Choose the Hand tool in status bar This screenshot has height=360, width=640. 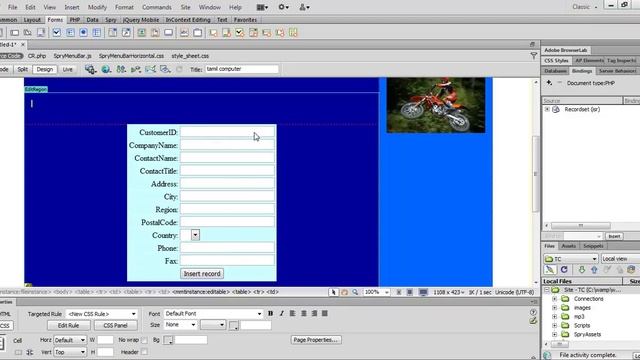click(344, 292)
